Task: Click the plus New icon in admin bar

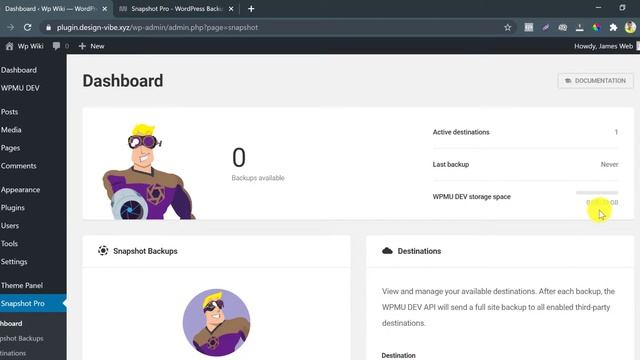Action: click(x=82, y=46)
